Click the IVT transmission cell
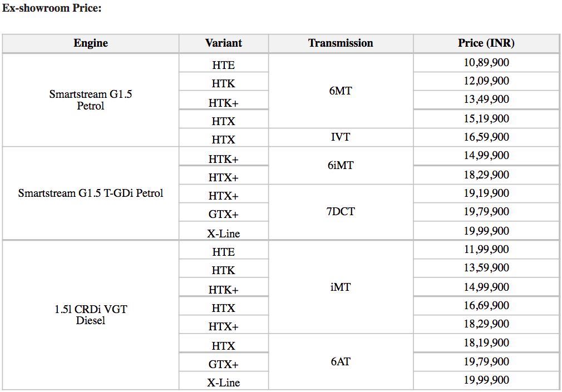The image size is (562, 392). click(341, 137)
